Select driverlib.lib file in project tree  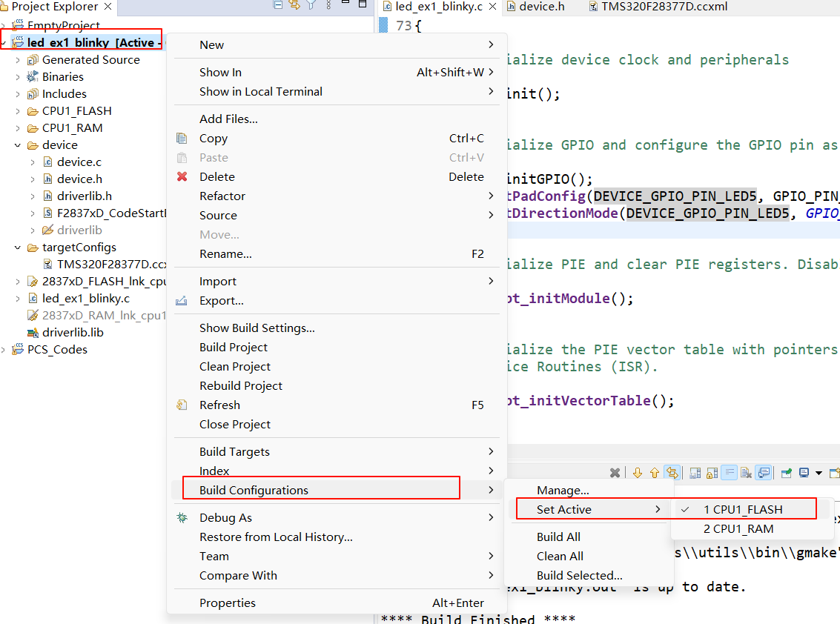(x=73, y=333)
